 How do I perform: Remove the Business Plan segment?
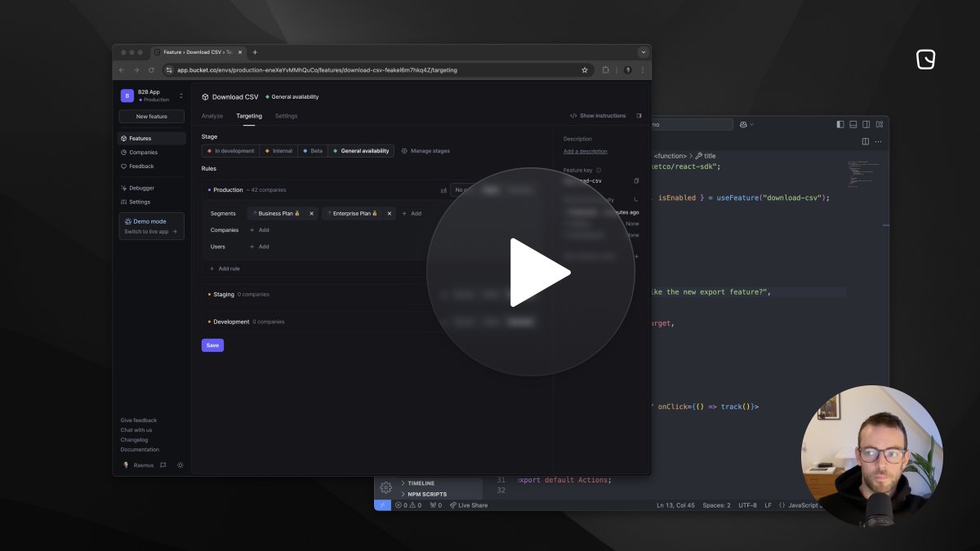311,214
